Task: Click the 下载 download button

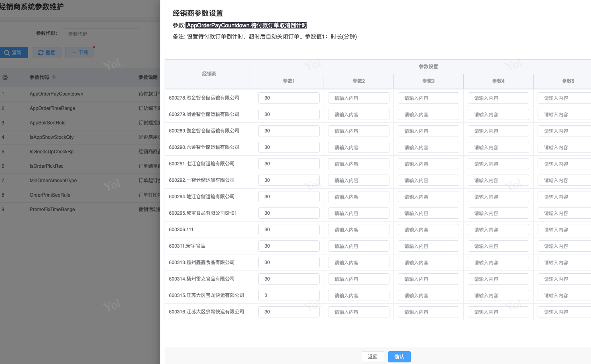Action: click(x=79, y=53)
